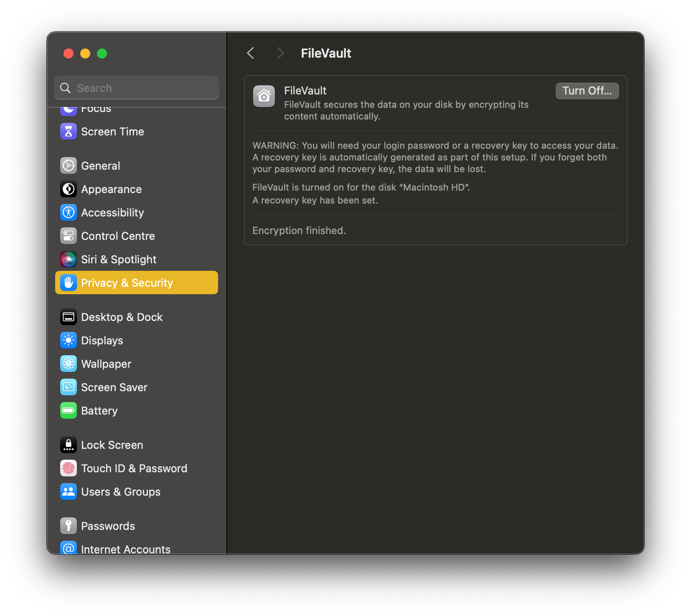Click the Privacy & Security hand icon
Image resolution: width=691 pixels, height=616 pixels.
pos(69,283)
